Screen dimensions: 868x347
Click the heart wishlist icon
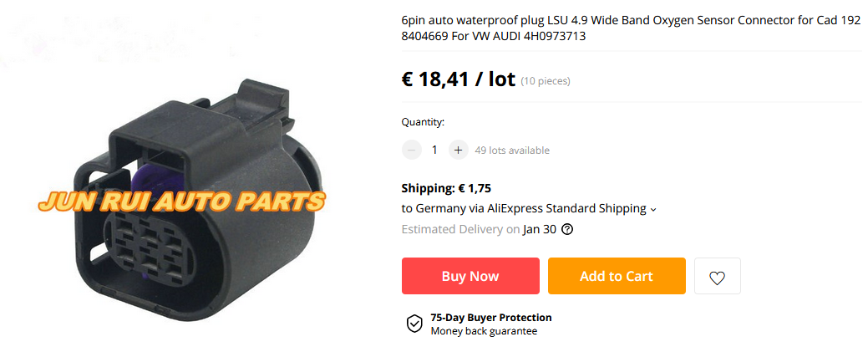718,276
